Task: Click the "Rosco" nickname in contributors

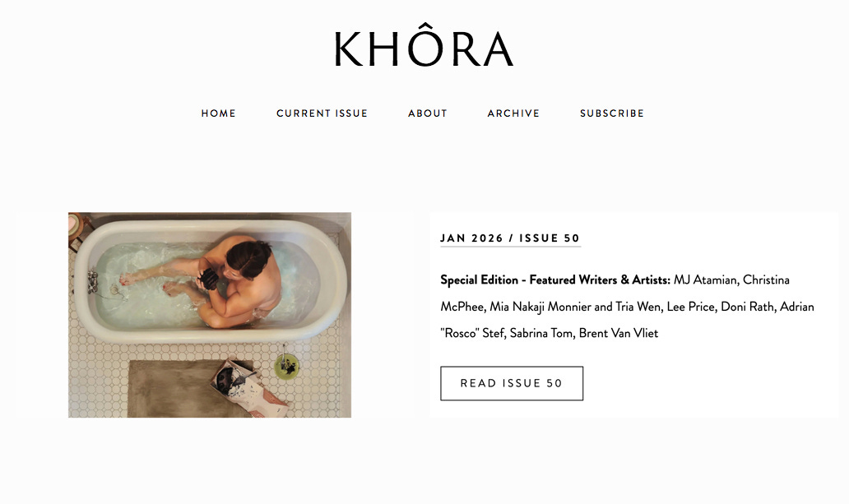Action: tap(460, 333)
